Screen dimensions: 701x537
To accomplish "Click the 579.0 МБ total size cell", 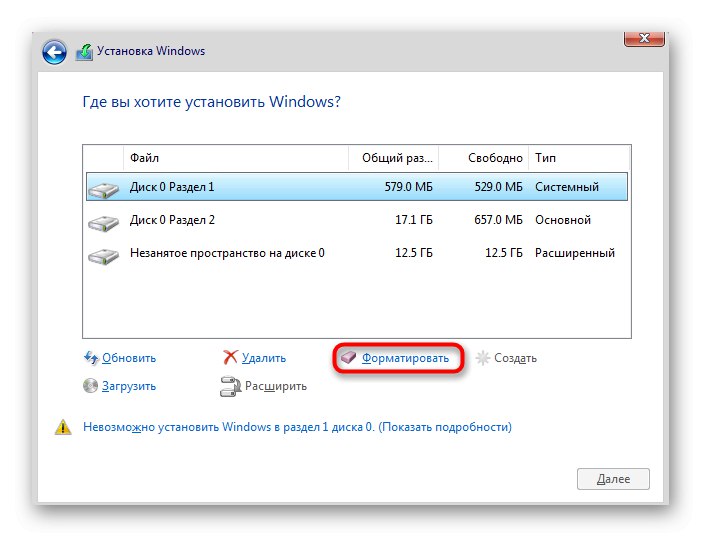I will [409, 186].
